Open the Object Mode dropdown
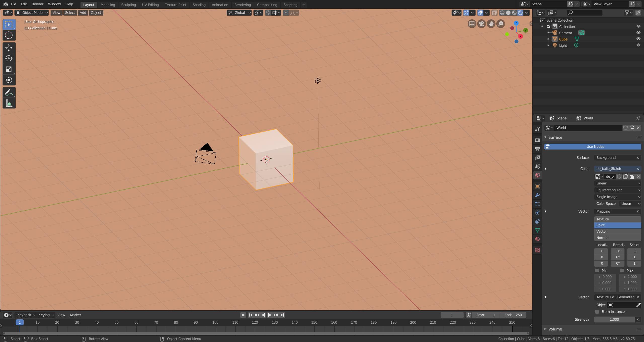The image size is (644, 342). click(x=31, y=13)
